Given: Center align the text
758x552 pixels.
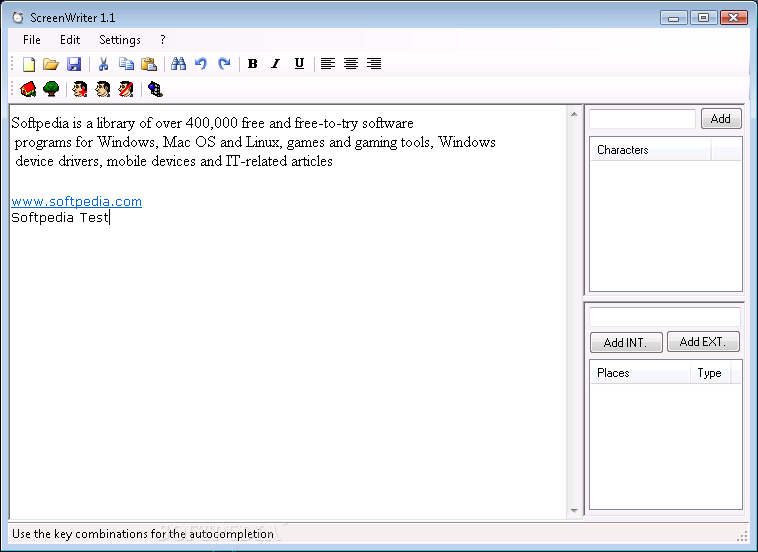Looking at the screenshot, I should pyautogui.click(x=351, y=64).
